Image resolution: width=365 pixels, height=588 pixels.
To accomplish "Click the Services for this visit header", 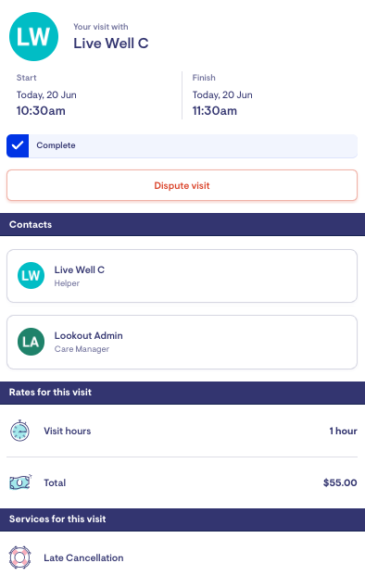I will click(x=182, y=519).
